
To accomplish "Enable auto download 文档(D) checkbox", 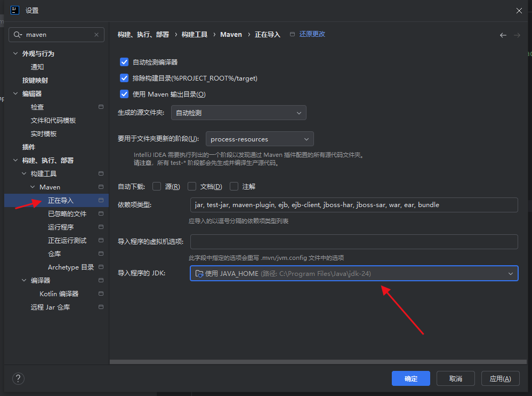I will (192, 186).
